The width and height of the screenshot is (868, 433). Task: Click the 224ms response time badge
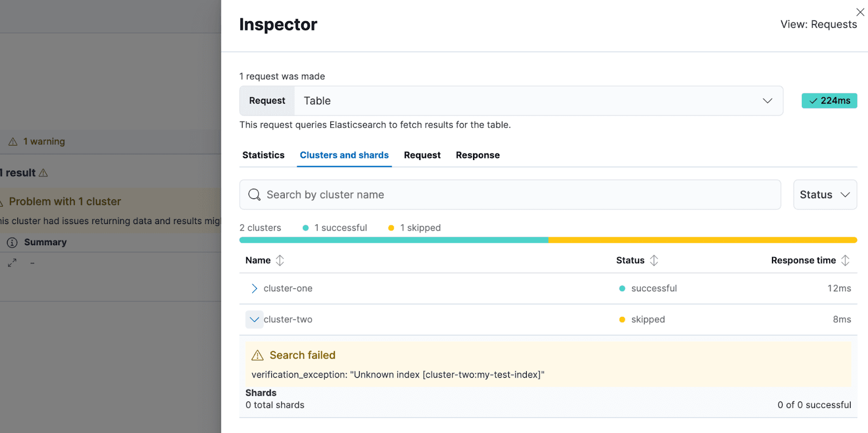(829, 101)
